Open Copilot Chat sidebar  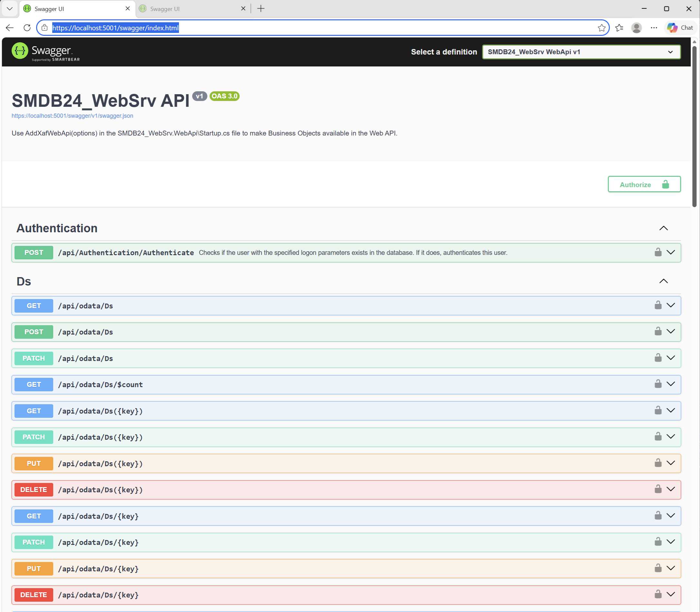(680, 28)
